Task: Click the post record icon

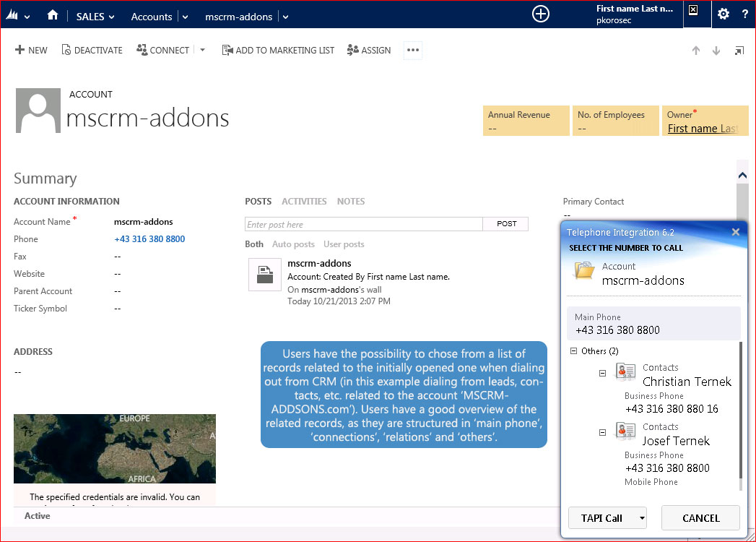Action: 265,275
